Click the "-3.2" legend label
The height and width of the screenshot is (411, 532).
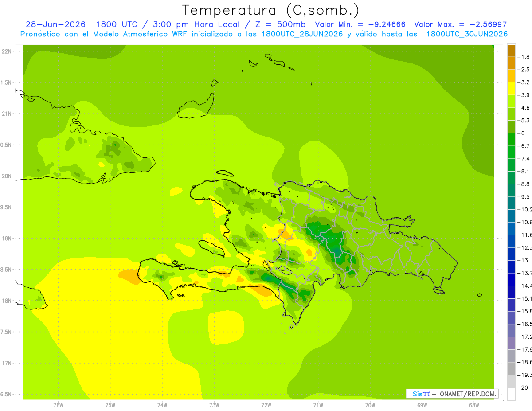[x=524, y=82]
